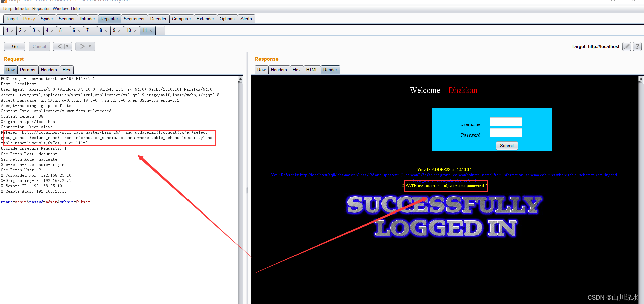Switch to the Intruder tool tab
The height and width of the screenshot is (304, 644).
tap(88, 19)
